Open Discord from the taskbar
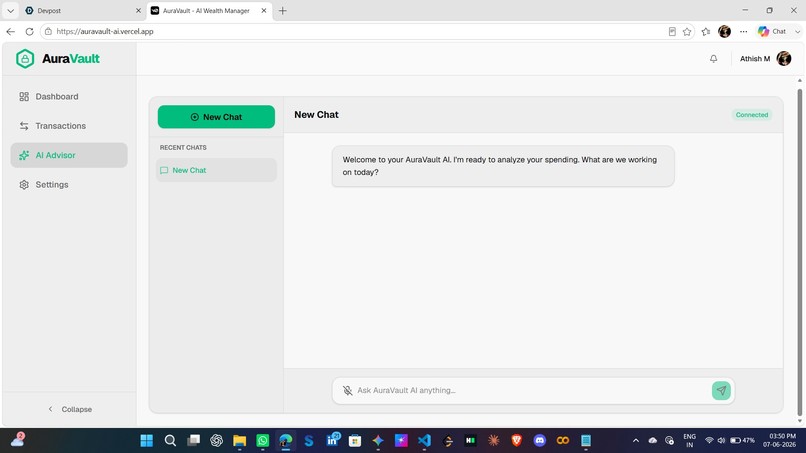Viewport: 806px width, 453px height. pyautogui.click(x=540, y=441)
